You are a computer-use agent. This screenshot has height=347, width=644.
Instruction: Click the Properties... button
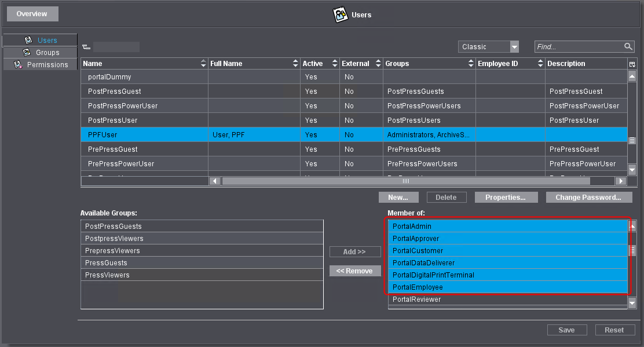[x=506, y=198]
